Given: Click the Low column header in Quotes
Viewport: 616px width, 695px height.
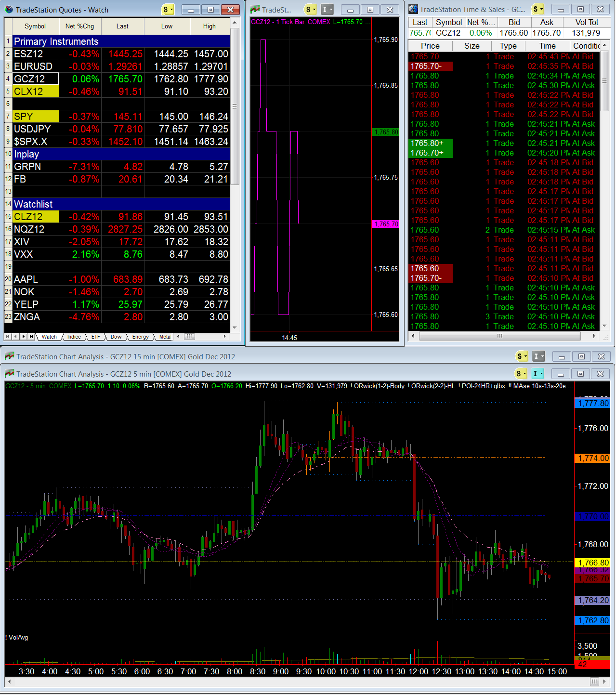Looking at the screenshot, I should tap(167, 26).
